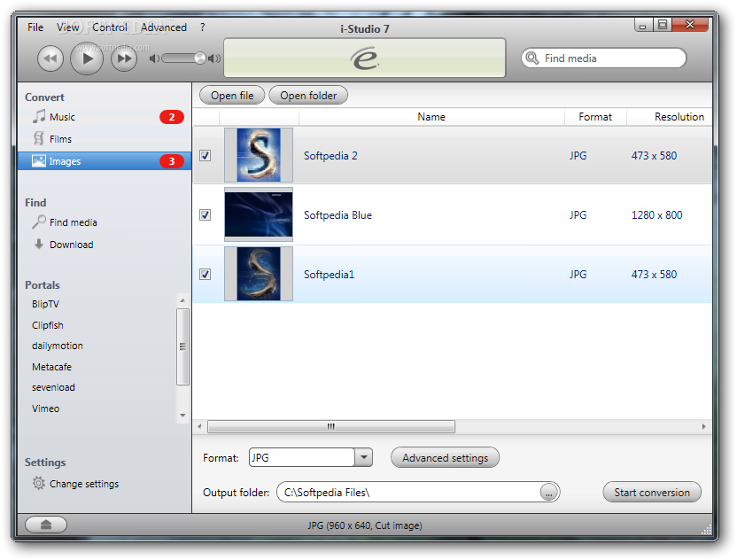Click Softpedia1 thumbnail
737x560 pixels.
click(259, 274)
